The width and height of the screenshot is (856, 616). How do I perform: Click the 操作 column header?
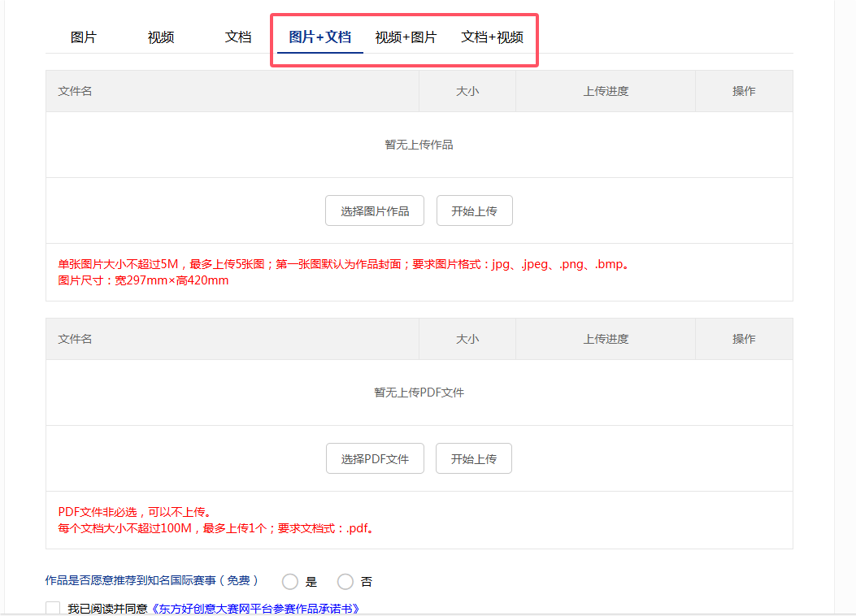(744, 90)
